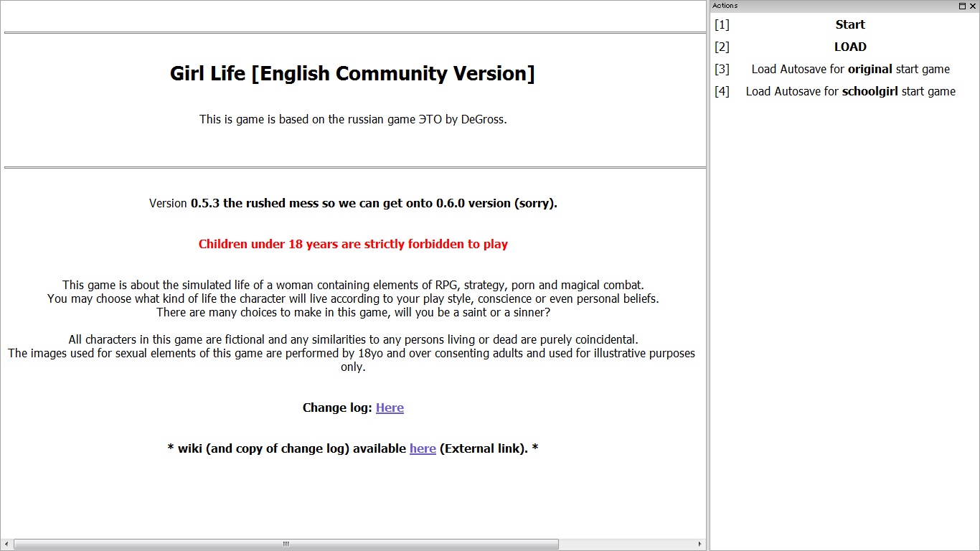This screenshot has height=551, width=980.
Task: Load Autosave for original start game
Action: [850, 69]
